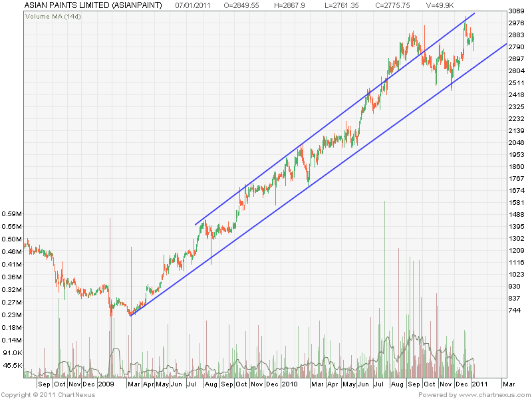Select the Volume MA (14d) indicator label

tap(53, 16)
